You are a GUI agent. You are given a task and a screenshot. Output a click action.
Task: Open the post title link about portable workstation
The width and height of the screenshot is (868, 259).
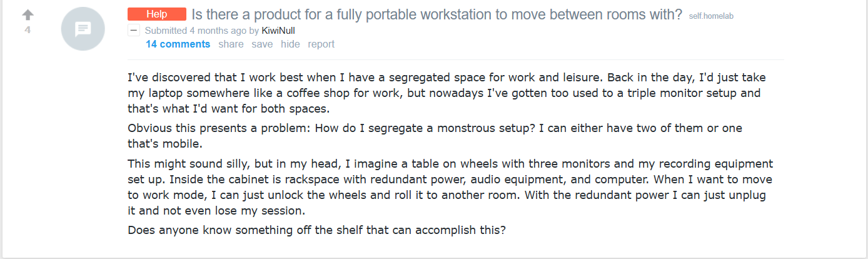(437, 14)
